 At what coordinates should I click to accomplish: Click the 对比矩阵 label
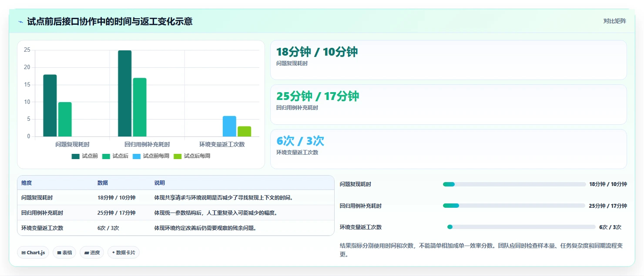click(x=614, y=21)
